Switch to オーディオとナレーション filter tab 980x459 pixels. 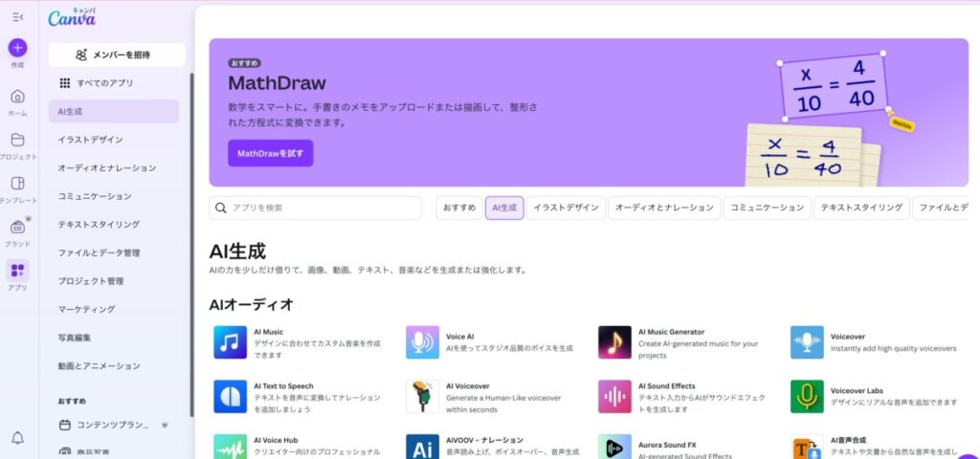pos(664,208)
